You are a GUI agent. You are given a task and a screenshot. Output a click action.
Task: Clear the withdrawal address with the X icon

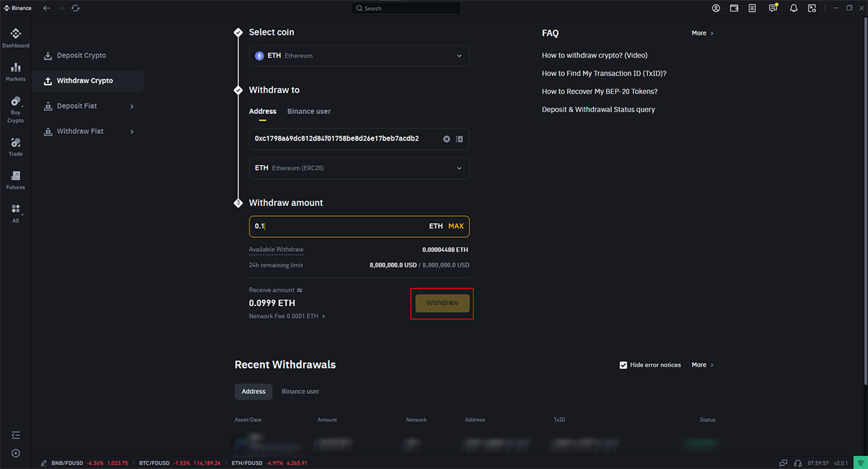446,139
